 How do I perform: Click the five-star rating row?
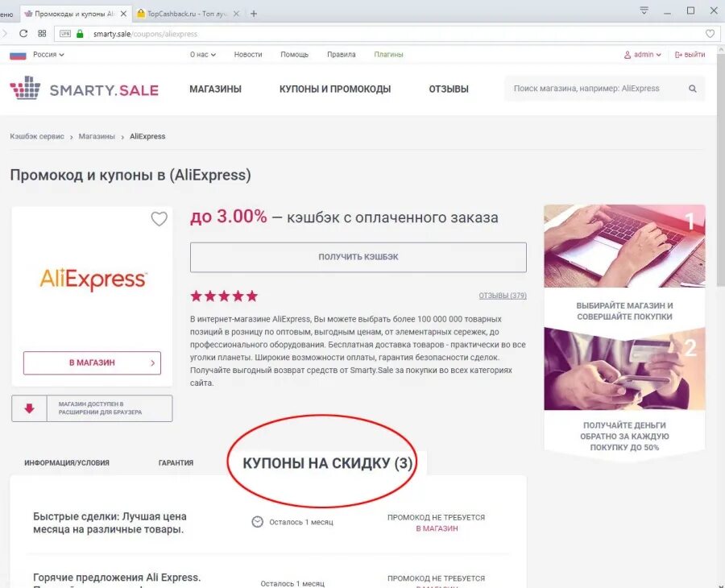[x=224, y=296]
